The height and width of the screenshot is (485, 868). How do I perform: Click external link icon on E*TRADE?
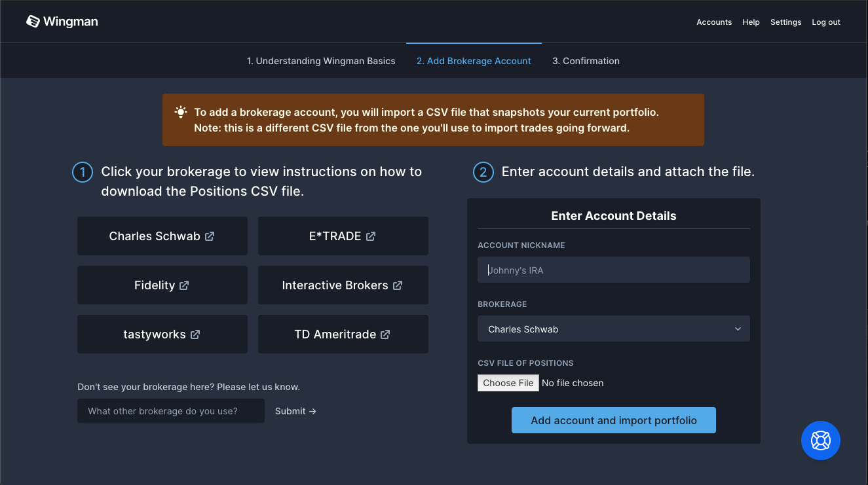371,236
